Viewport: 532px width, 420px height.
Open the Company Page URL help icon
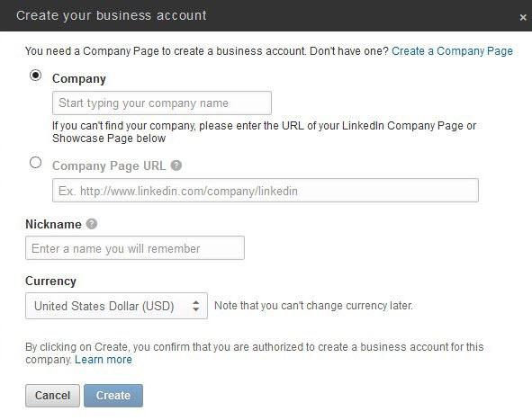point(176,165)
